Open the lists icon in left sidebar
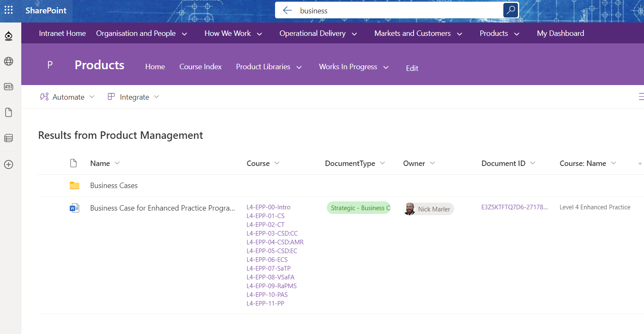Image resolution: width=644 pixels, height=334 pixels. click(x=8, y=138)
